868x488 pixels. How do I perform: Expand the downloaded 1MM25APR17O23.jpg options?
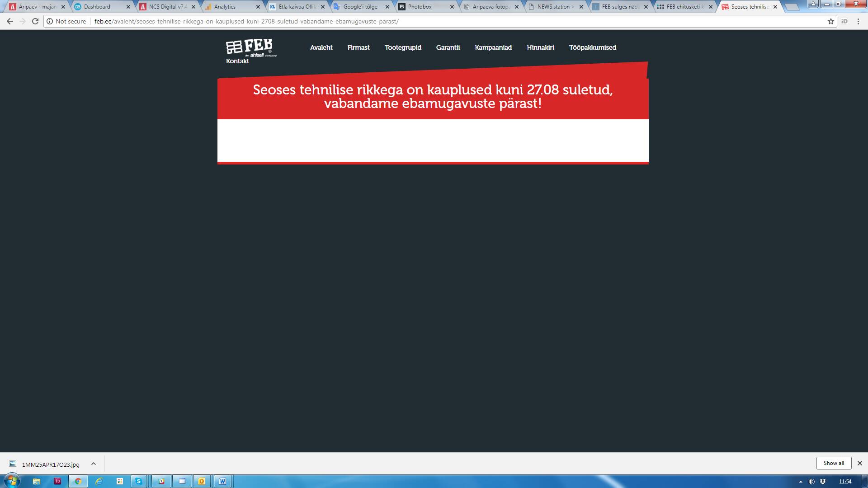click(94, 464)
